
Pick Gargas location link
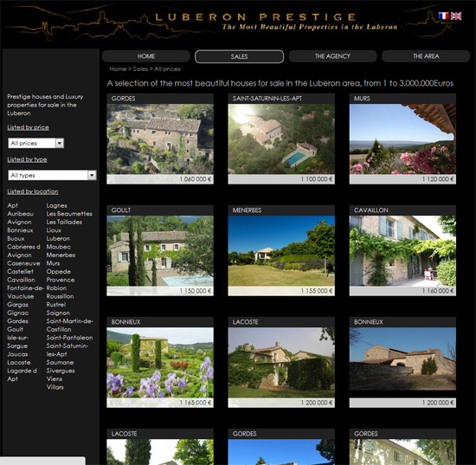coord(17,305)
